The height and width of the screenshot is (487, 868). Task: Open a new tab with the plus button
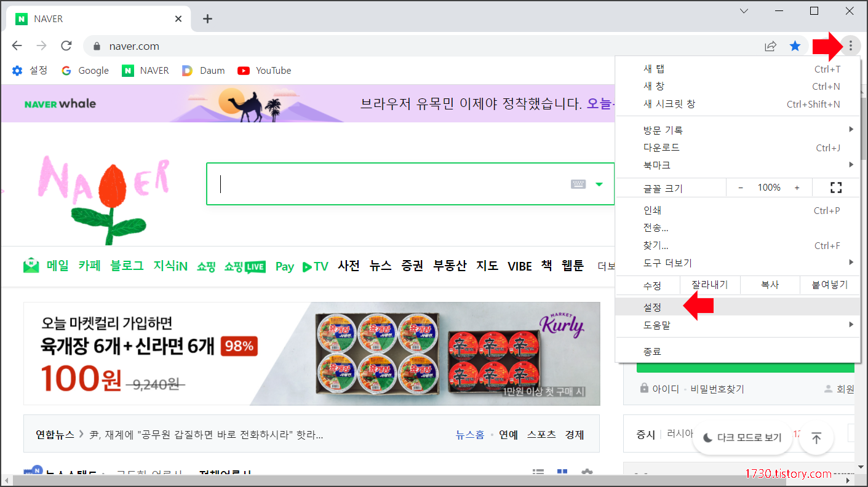pyautogui.click(x=207, y=18)
